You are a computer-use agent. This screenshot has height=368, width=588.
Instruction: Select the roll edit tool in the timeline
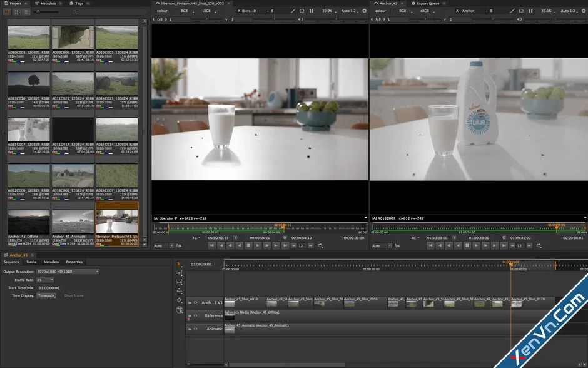[179, 291]
